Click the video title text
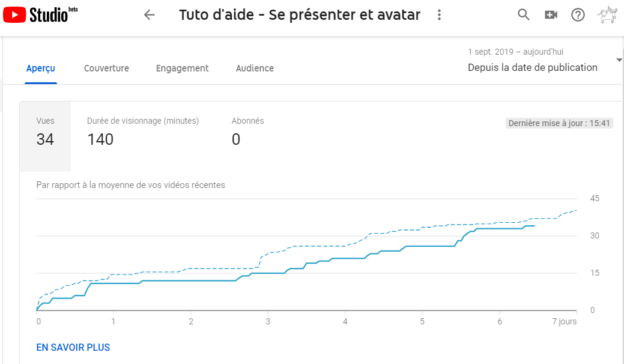Viewport: 624px width, 364px height. (x=300, y=15)
